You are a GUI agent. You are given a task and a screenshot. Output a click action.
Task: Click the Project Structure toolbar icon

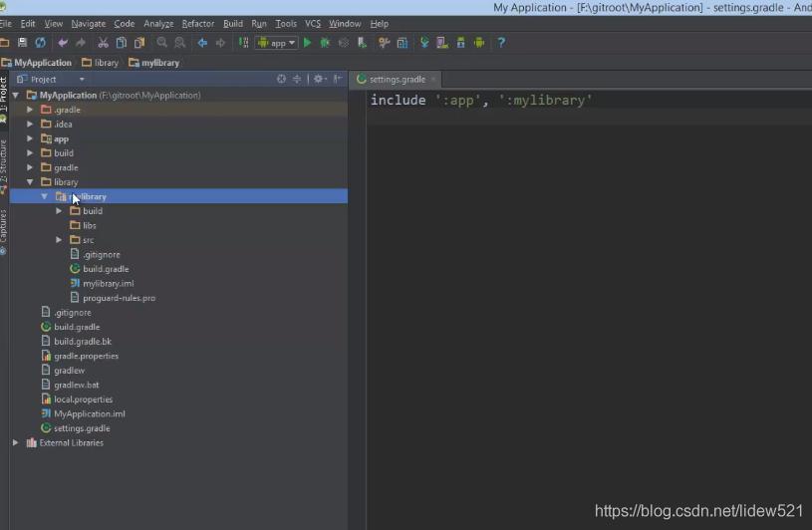pyautogui.click(x=402, y=43)
